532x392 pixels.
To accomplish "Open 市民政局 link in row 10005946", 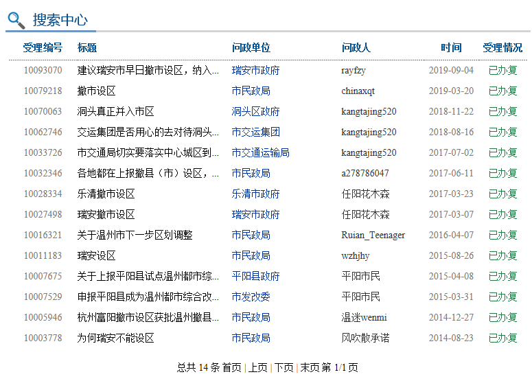I will 251,317.
